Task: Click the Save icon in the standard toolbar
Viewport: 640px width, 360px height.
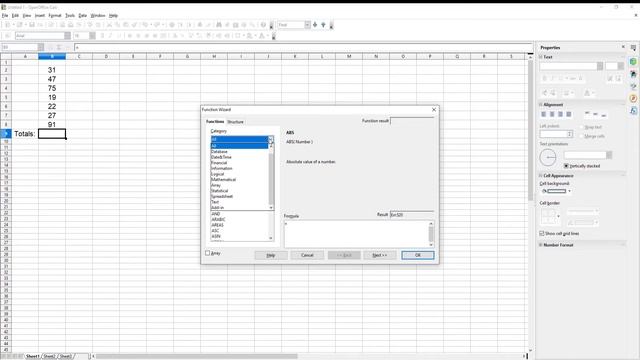Action: coord(31,25)
